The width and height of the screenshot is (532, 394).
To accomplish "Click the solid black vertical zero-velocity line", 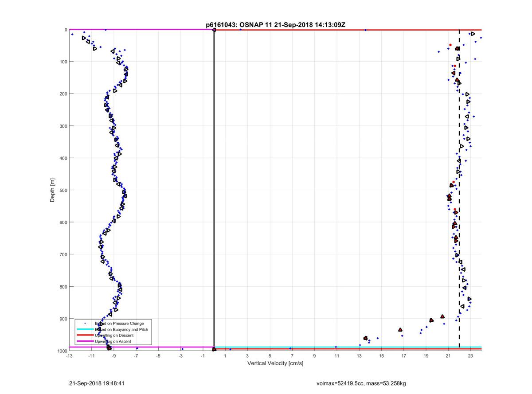I will [x=214, y=190].
